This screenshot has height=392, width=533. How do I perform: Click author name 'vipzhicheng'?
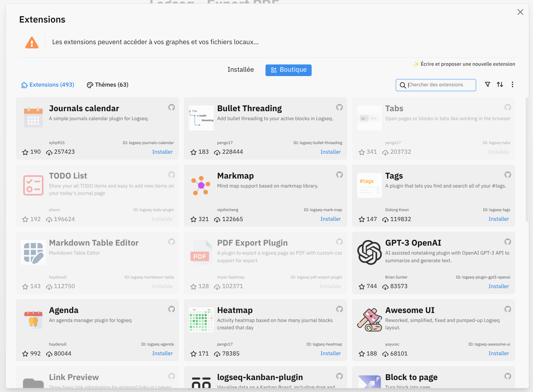[x=228, y=210]
